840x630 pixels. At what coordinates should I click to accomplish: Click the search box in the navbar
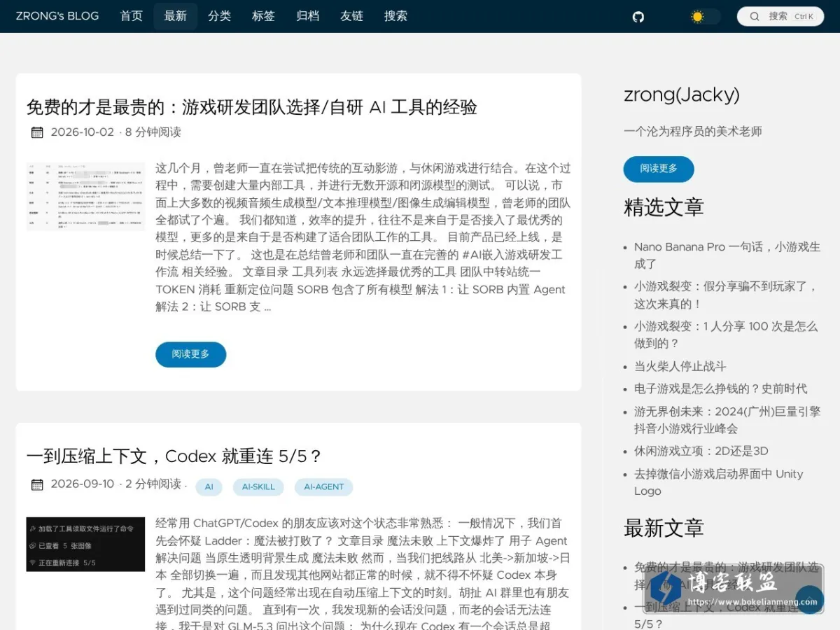point(780,16)
